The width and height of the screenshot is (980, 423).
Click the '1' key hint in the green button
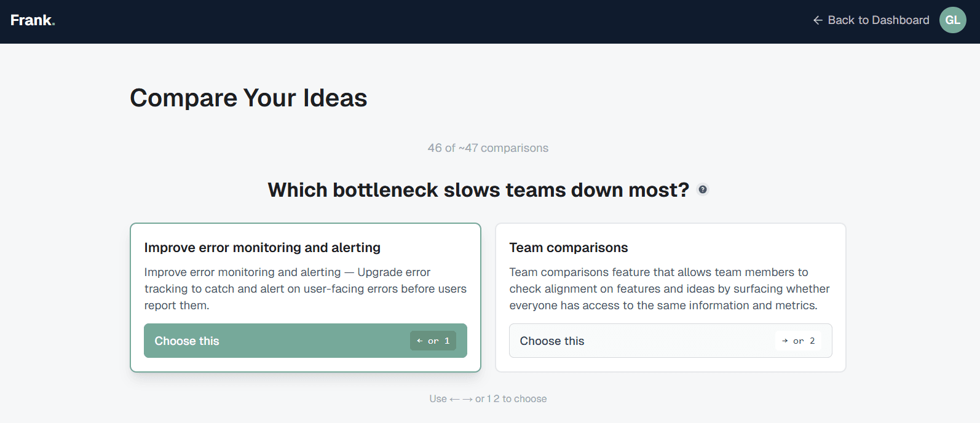point(448,340)
